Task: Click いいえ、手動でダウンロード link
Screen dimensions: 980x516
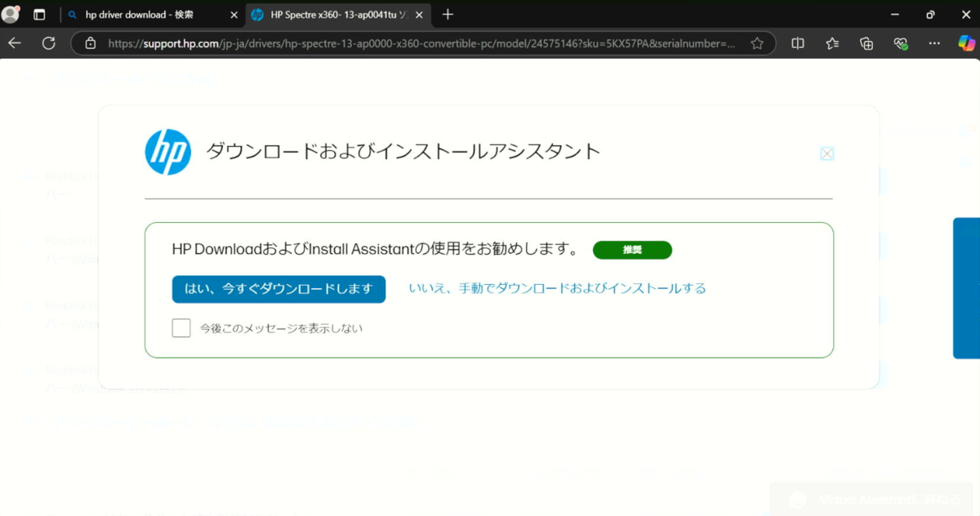Action: coord(557,288)
